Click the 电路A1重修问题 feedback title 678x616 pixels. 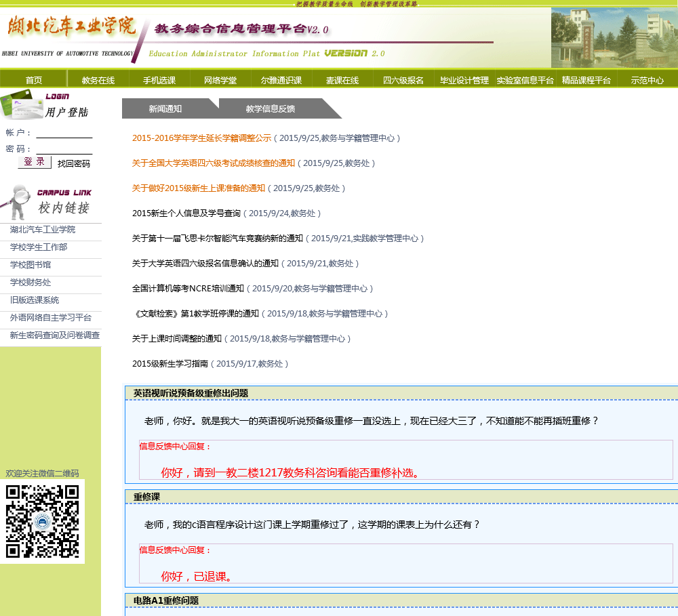[166, 600]
